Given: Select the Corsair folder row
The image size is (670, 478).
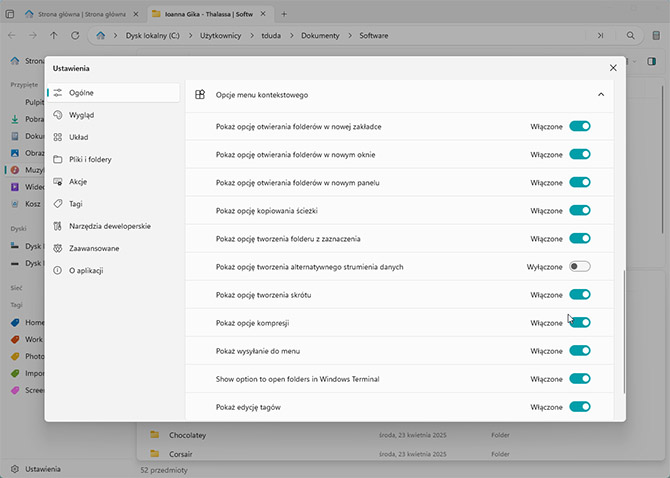Looking at the screenshot, I should 399,454.
